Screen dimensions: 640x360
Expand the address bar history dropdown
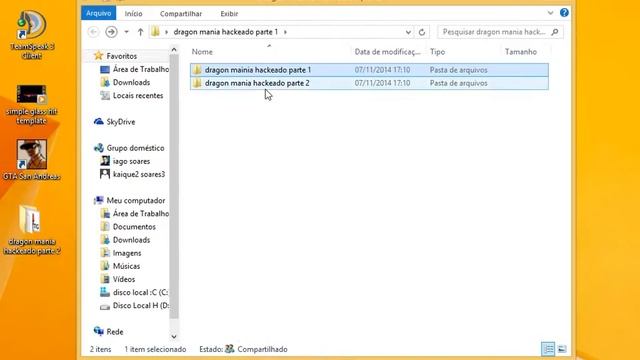(x=408, y=32)
